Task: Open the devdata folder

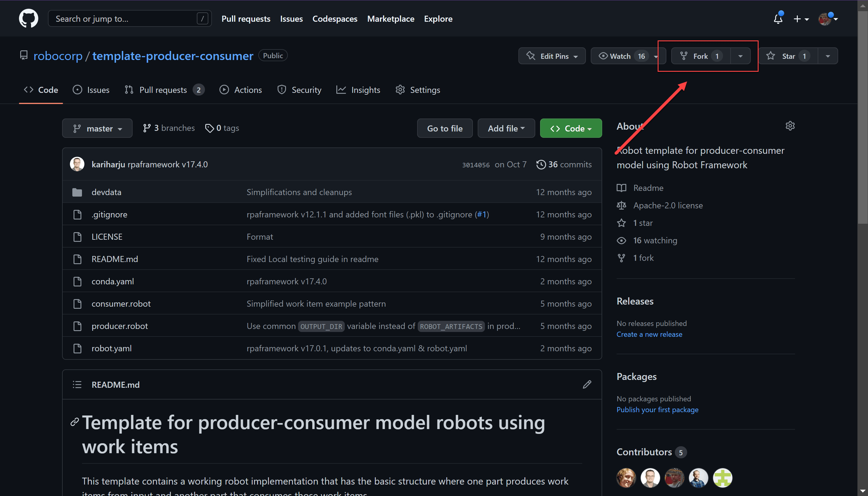Action: click(x=106, y=192)
